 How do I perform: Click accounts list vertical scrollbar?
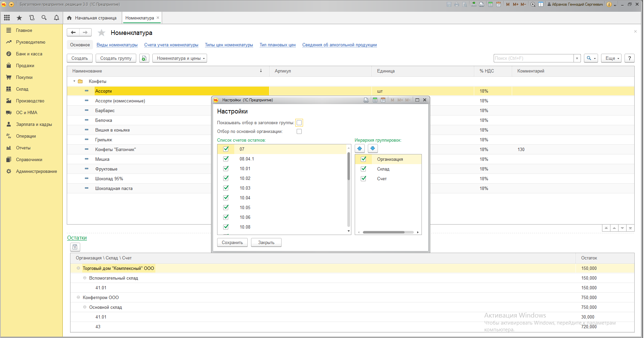[x=349, y=166]
